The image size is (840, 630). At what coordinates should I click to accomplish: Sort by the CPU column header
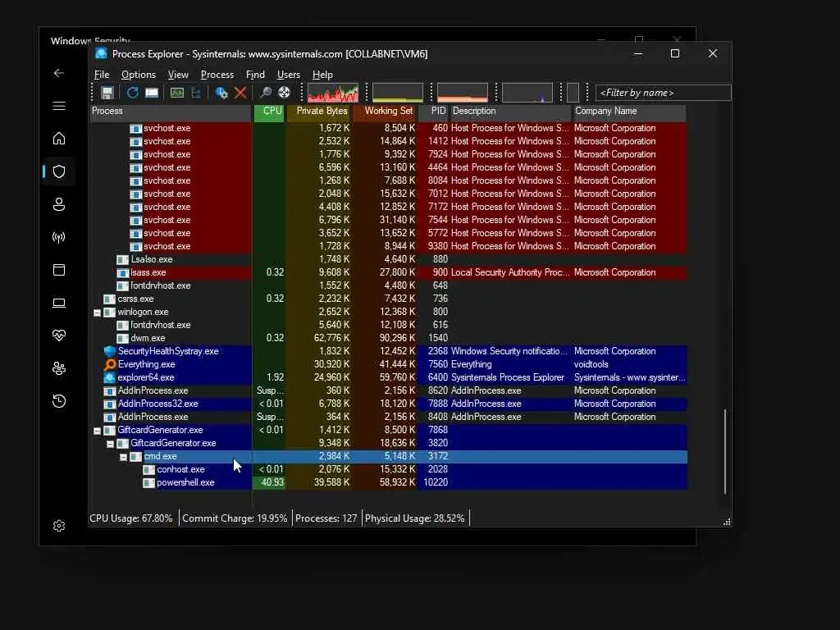pyautogui.click(x=269, y=111)
